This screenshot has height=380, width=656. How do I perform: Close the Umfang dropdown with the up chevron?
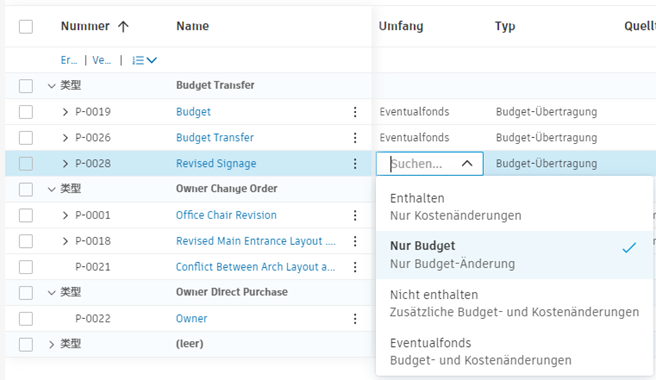pos(467,164)
